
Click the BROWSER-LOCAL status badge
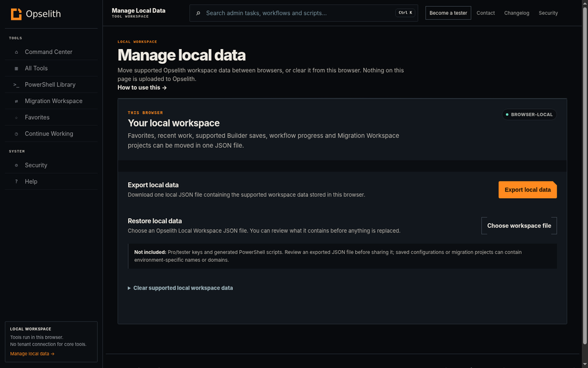529,115
